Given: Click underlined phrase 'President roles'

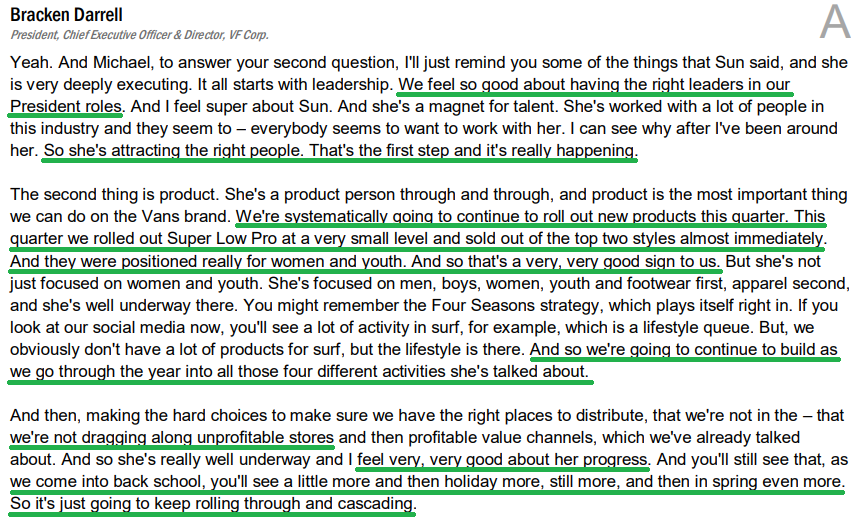Looking at the screenshot, I should pyautogui.click(x=66, y=106).
